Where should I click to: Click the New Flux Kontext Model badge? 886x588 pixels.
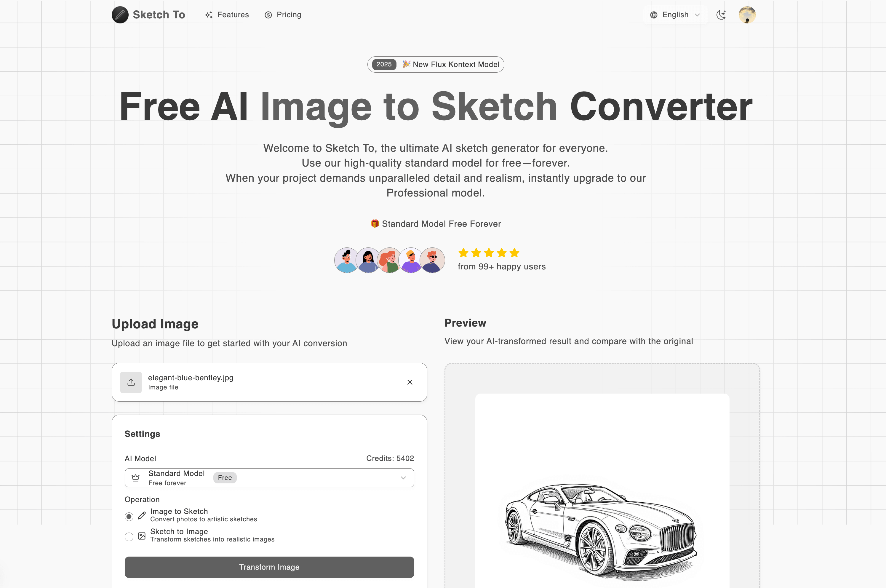click(x=435, y=64)
